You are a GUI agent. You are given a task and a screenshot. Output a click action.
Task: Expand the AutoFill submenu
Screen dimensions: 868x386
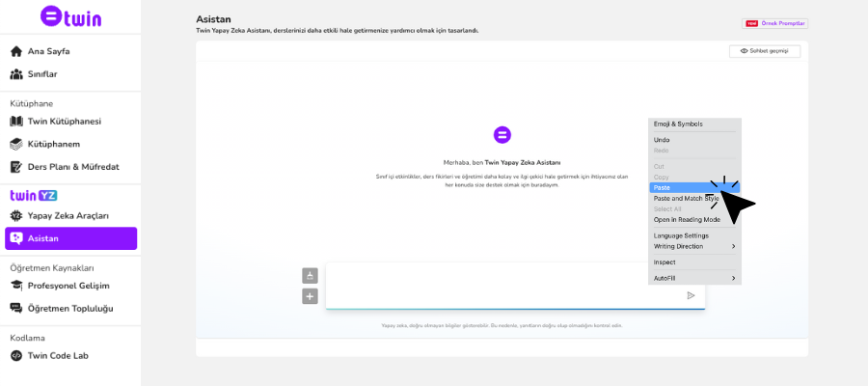tap(693, 278)
